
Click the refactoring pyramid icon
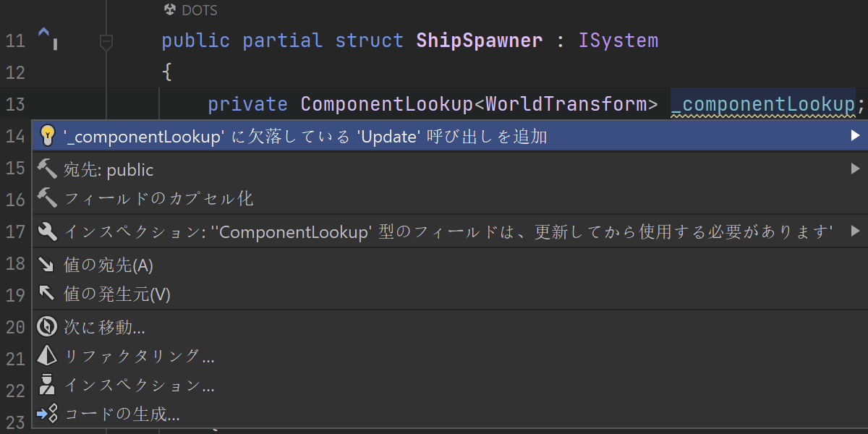pos(47,356)
